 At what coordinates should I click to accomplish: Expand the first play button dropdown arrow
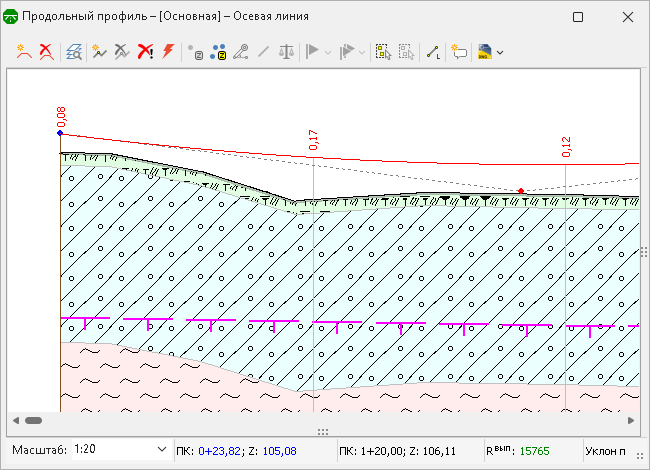[329, 51]
